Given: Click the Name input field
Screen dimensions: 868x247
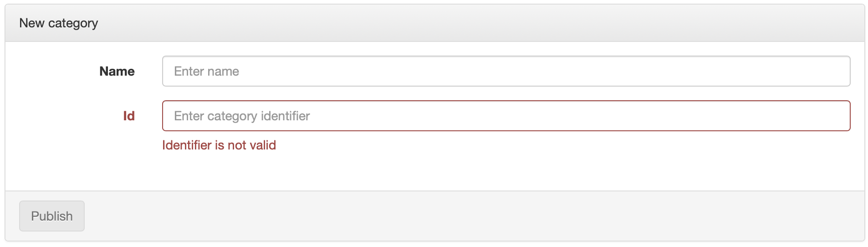Looking at the screenshot, I should [506, 71].
